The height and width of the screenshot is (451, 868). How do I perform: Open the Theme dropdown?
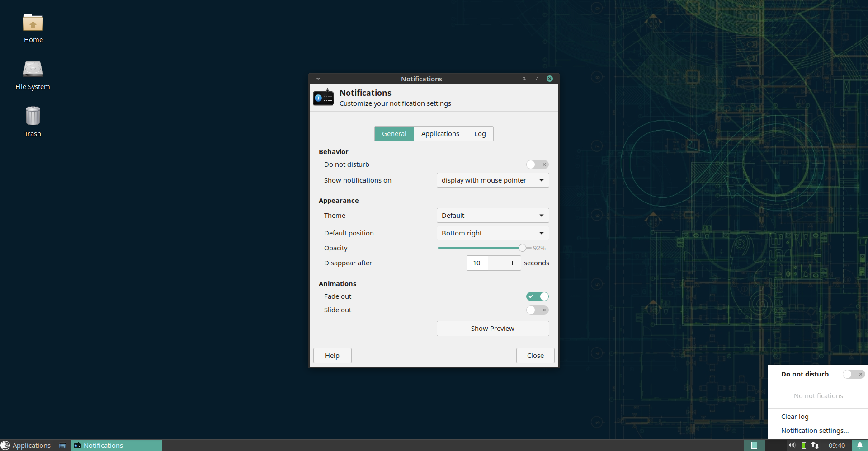point(492,216)
